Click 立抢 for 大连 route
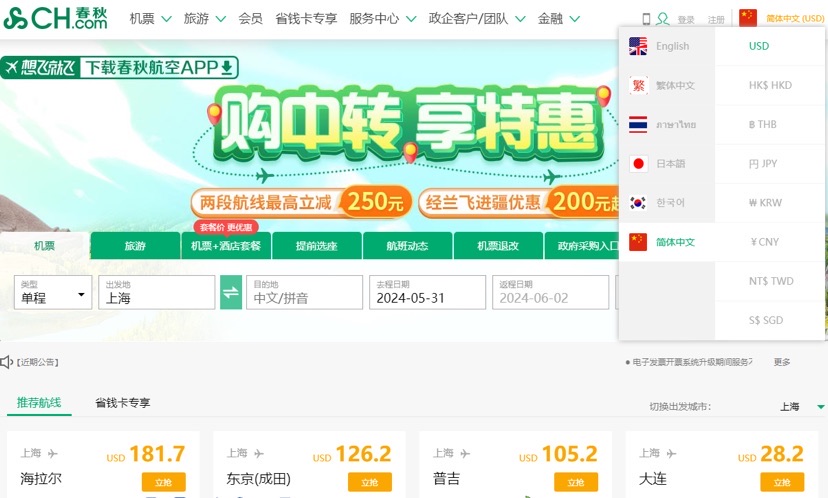The image size is (828, 498). (x=782, y=482)
